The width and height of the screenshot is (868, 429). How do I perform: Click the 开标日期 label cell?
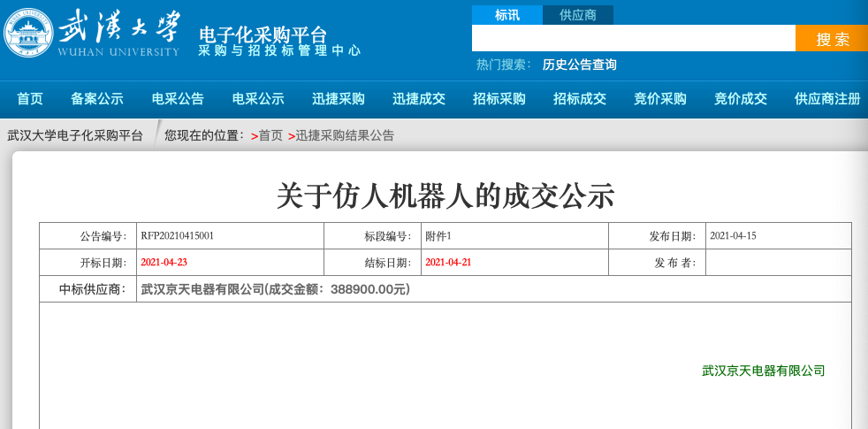coord(88,262)
